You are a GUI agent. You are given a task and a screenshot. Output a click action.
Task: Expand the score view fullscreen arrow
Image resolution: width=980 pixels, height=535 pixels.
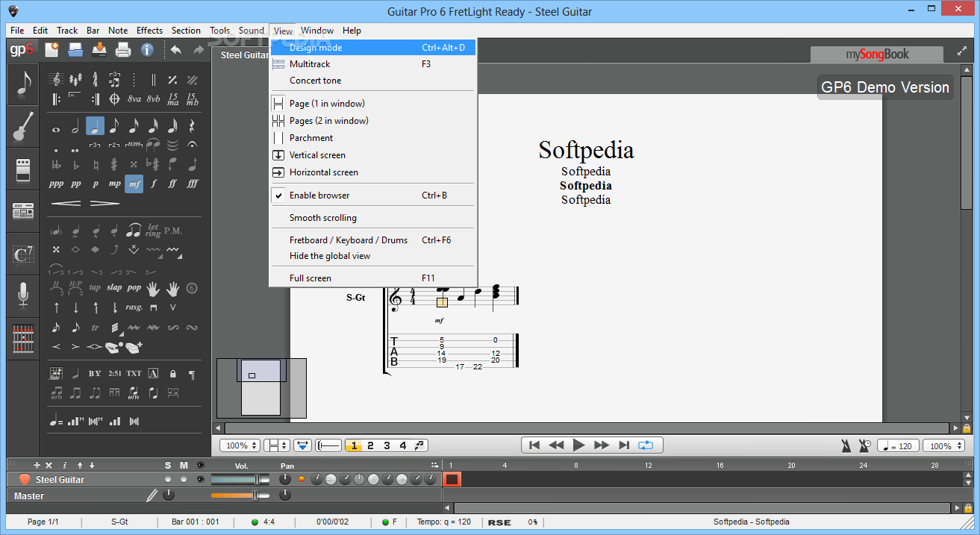pyautogui.click(x=961, y=52)
